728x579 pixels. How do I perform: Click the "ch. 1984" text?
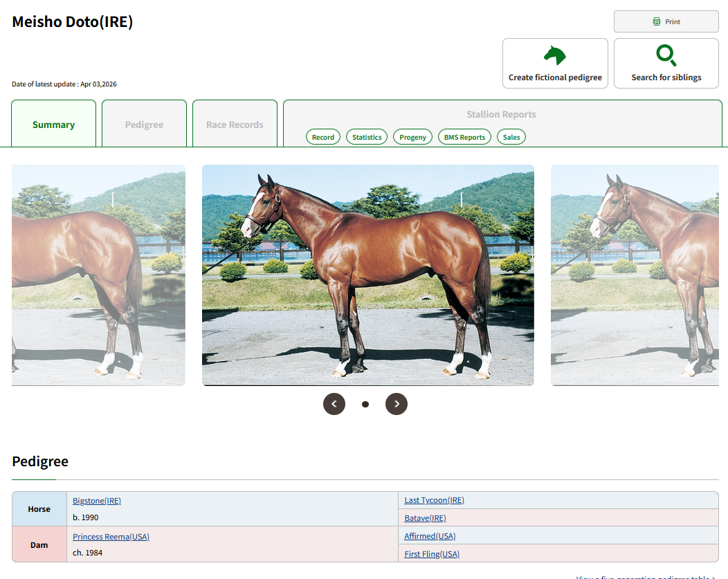pyautogui.click(x=87, y=553)
